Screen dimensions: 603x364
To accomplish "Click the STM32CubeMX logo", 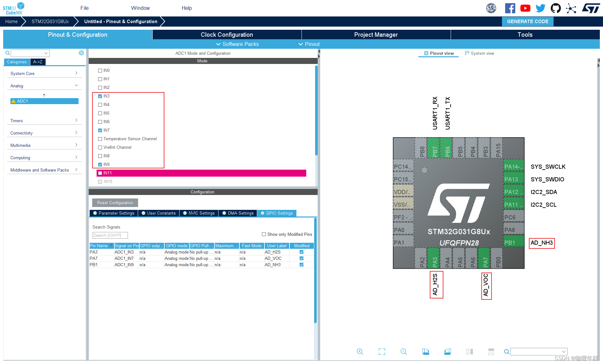I will (14, 8).
